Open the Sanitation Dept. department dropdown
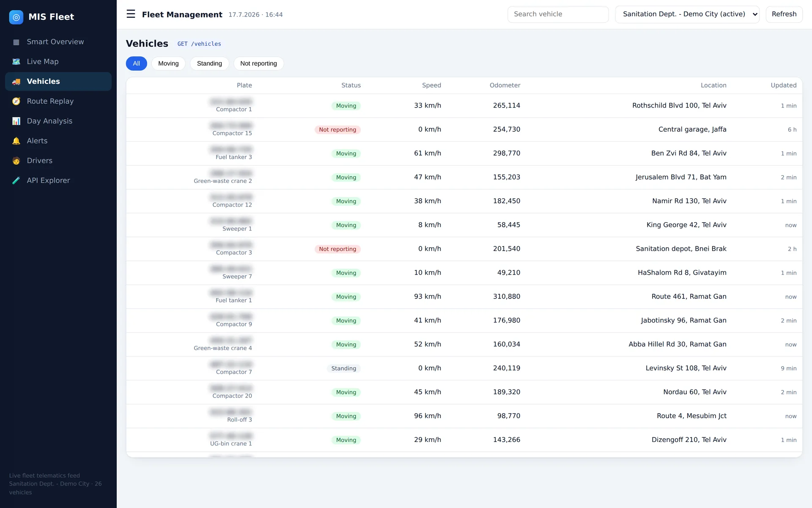This screenshot has height=508, width=812. coord(687,14)
